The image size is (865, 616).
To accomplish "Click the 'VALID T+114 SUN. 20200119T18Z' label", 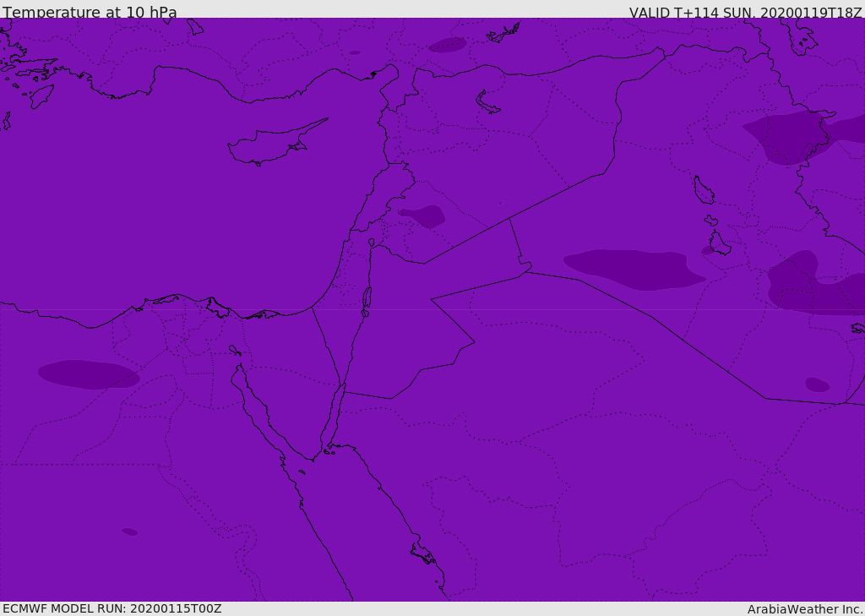I will coord(745,12).
